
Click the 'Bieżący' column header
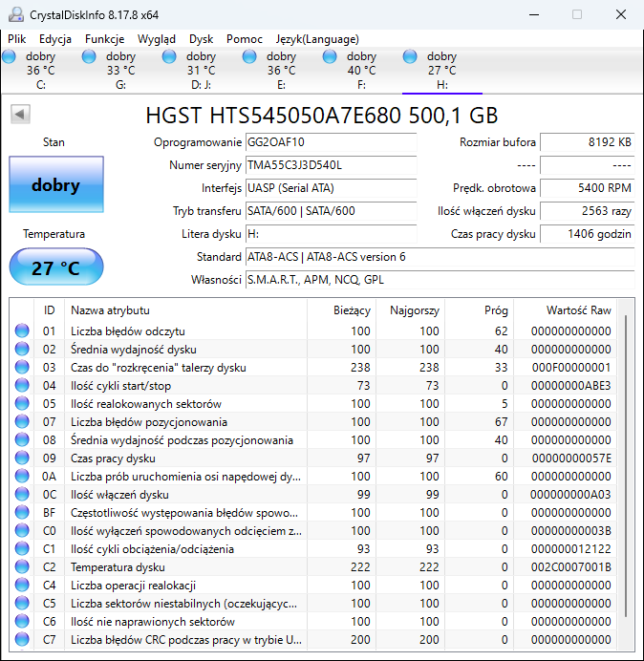342,310
